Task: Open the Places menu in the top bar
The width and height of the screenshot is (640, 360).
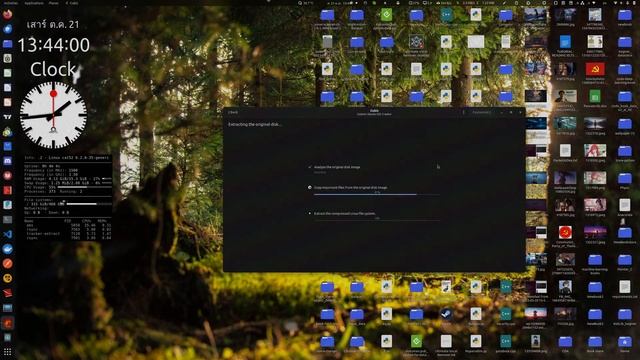Action: (x=53, y=3)
